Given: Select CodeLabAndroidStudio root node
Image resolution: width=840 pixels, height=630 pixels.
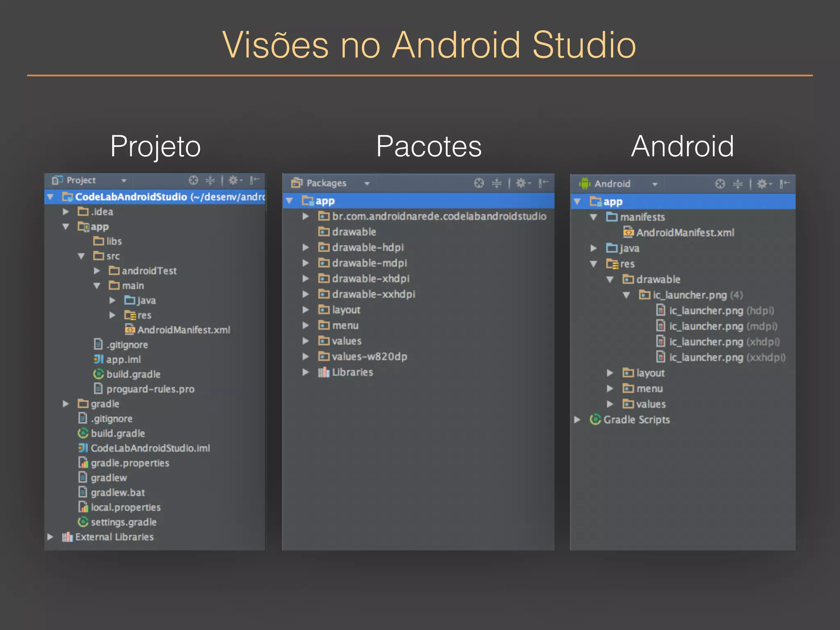Looking at the screenshot, I should tap(155, 197).
